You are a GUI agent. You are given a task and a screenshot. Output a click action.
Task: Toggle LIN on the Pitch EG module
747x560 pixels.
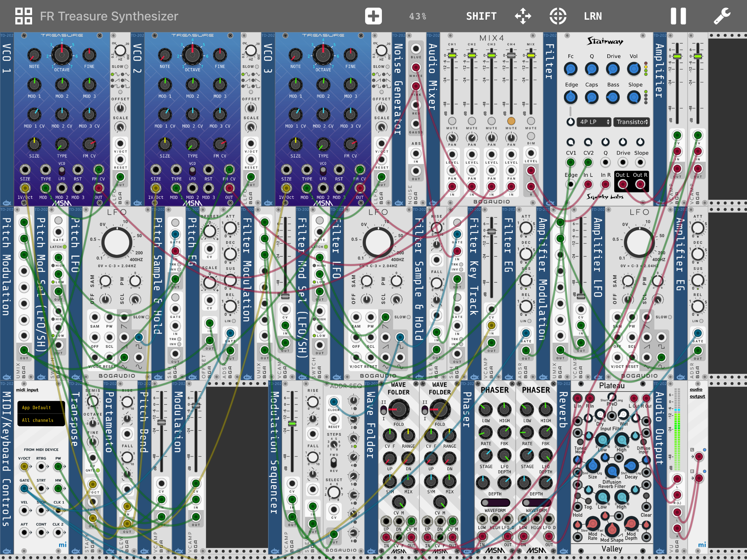point(233,321)
